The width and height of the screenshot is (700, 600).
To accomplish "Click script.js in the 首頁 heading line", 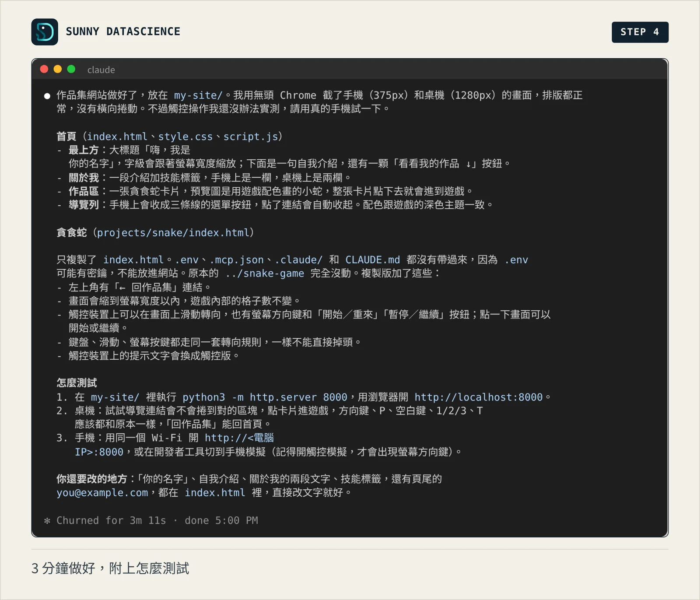I will tap(251, 137).
